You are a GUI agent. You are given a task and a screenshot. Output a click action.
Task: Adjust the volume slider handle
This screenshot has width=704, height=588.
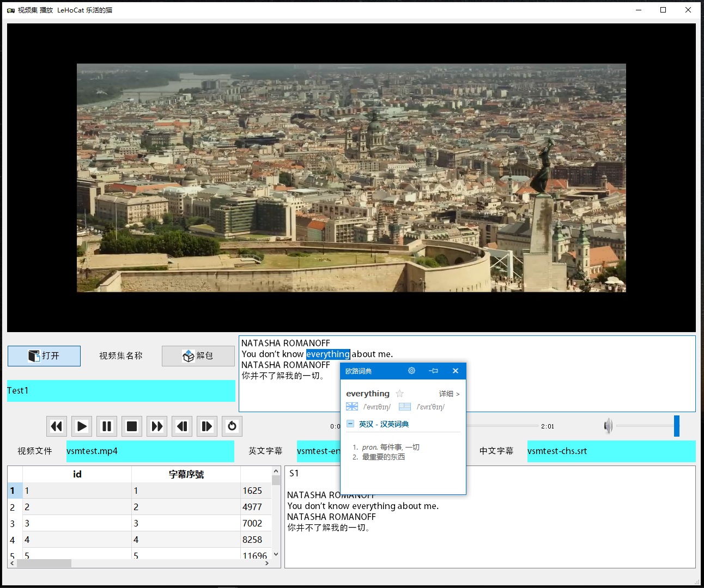point(677,426)
